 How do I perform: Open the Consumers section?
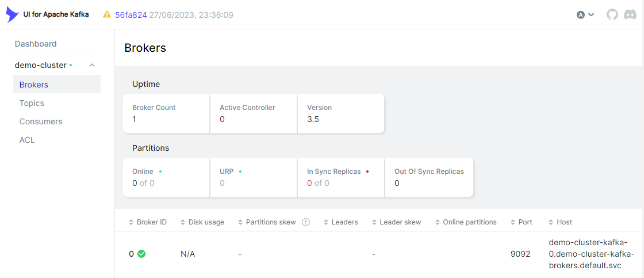point(41,121)
